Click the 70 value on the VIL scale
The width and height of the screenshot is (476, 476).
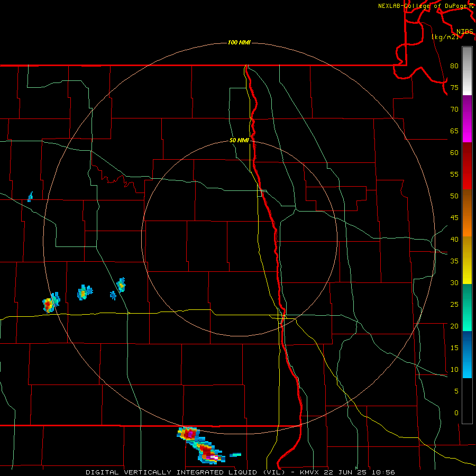coord(454,109)
